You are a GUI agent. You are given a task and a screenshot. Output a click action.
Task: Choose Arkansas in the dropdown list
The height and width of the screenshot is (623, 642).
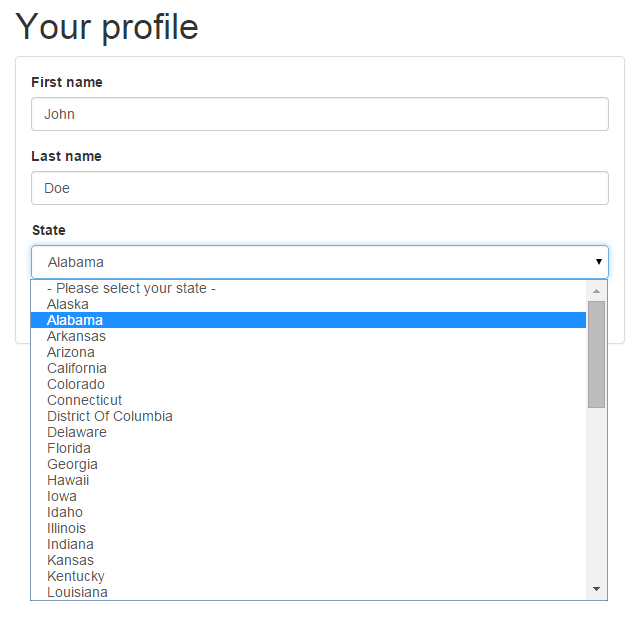308,336
